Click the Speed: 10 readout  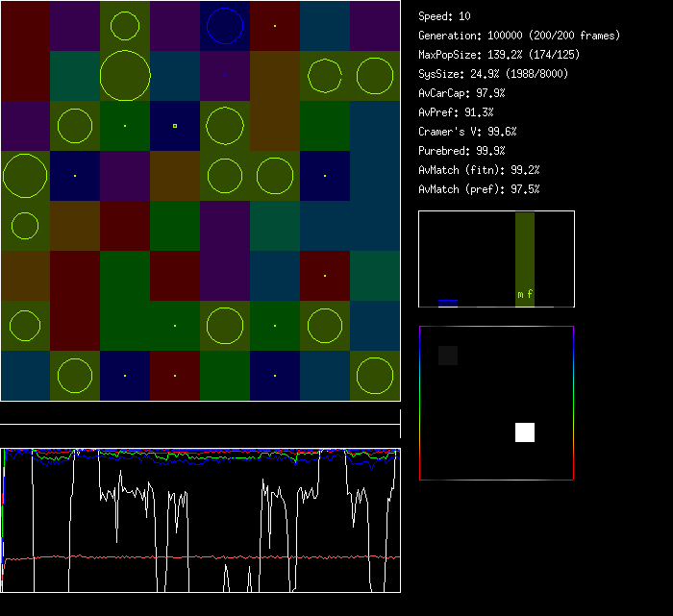[x=444, y=16]
